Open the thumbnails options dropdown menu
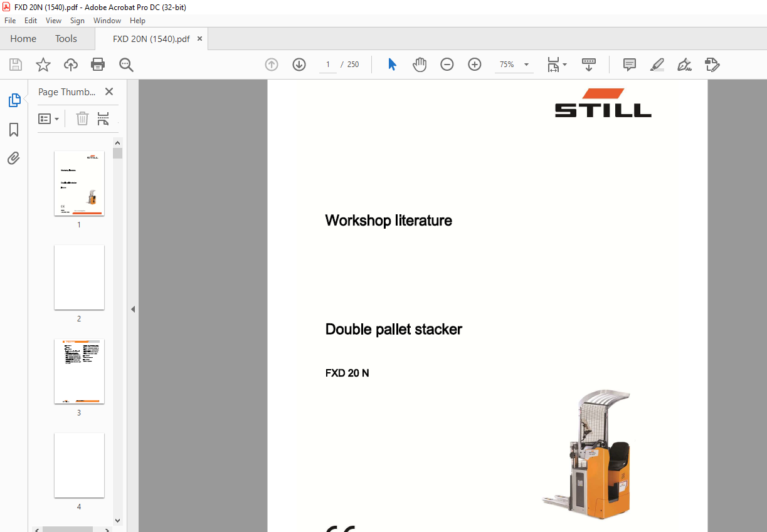767x532 pixels. click(49, 118)
